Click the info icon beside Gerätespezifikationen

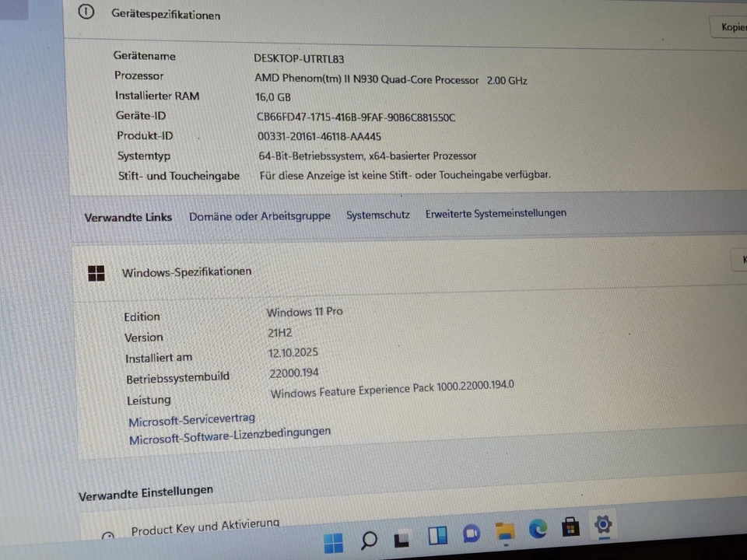[x=86, y=12]
